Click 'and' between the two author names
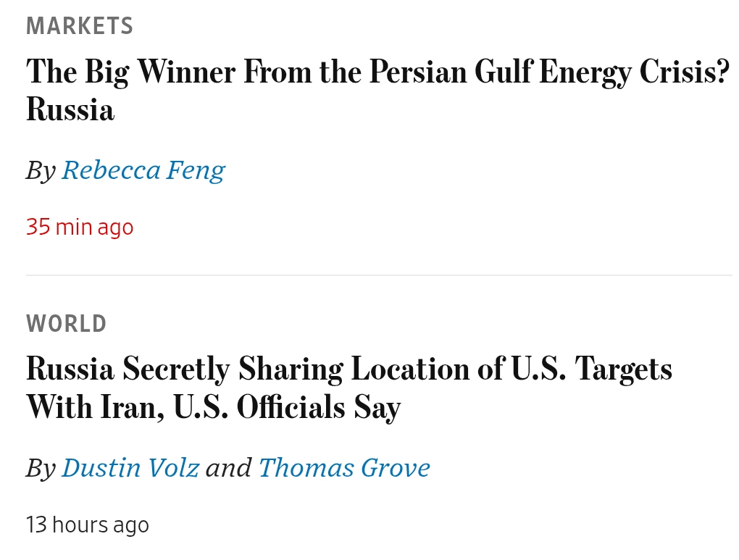 point(228,469)
